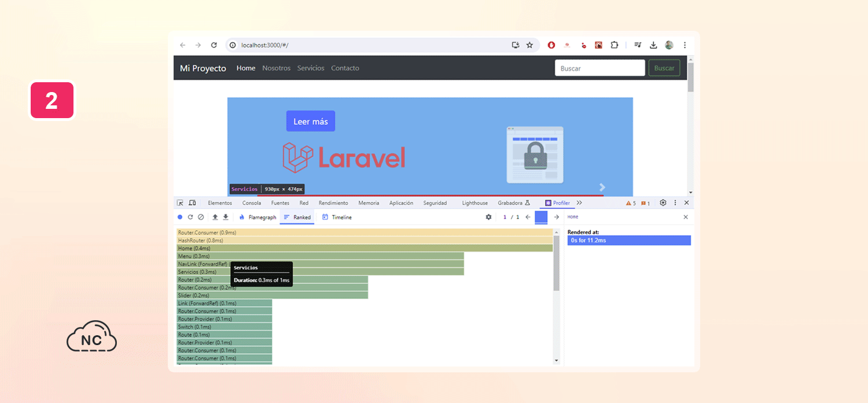
Task: Open the red circular O extension
Action: tap(551, 45)
